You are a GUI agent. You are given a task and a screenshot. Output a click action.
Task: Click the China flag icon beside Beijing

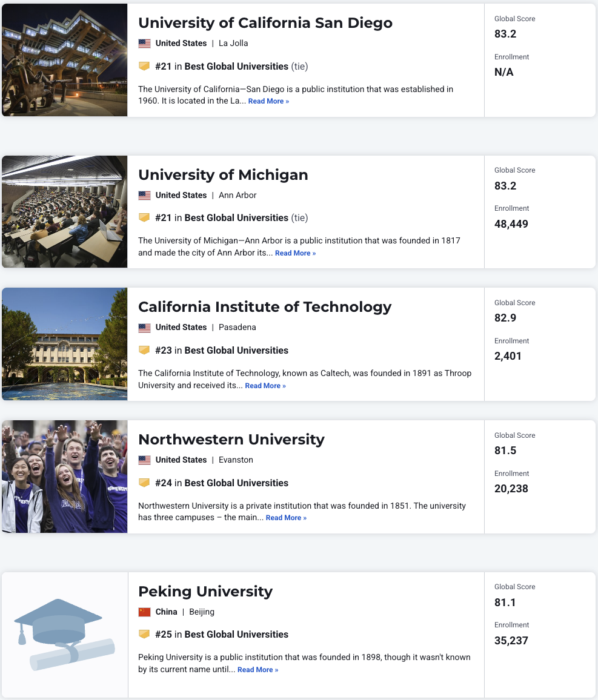tap(144, 612)
